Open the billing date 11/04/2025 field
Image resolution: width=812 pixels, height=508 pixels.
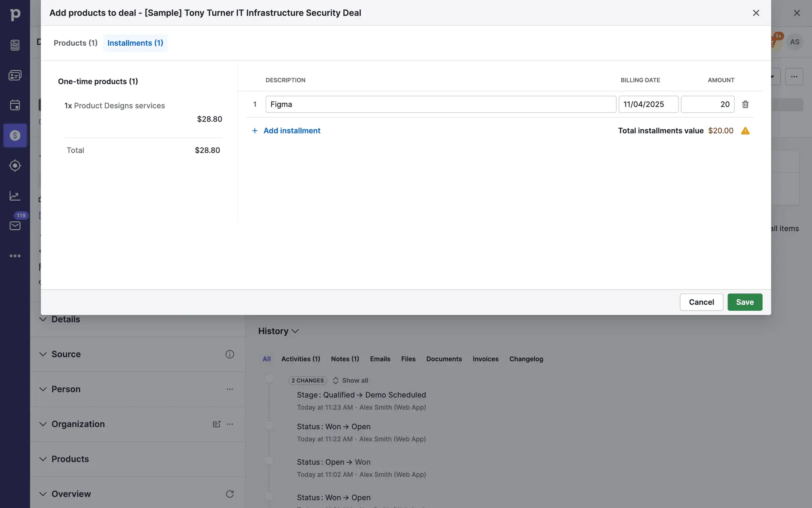[648, 104]
